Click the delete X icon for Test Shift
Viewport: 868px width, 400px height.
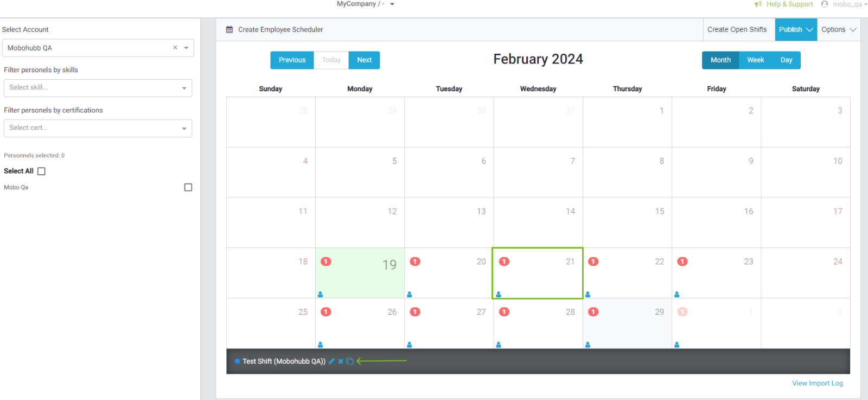point(341,361)
